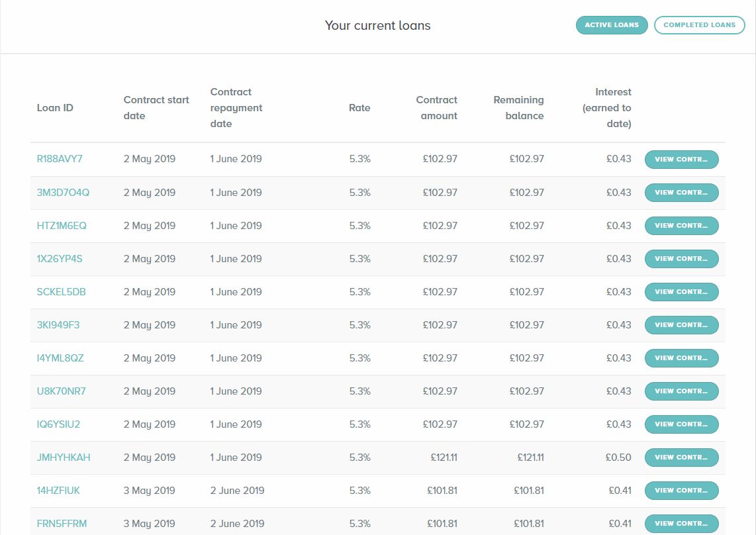Open loan ID 1X26YP4S
Screen dimensions: 756x535
(x=60, y=259)
